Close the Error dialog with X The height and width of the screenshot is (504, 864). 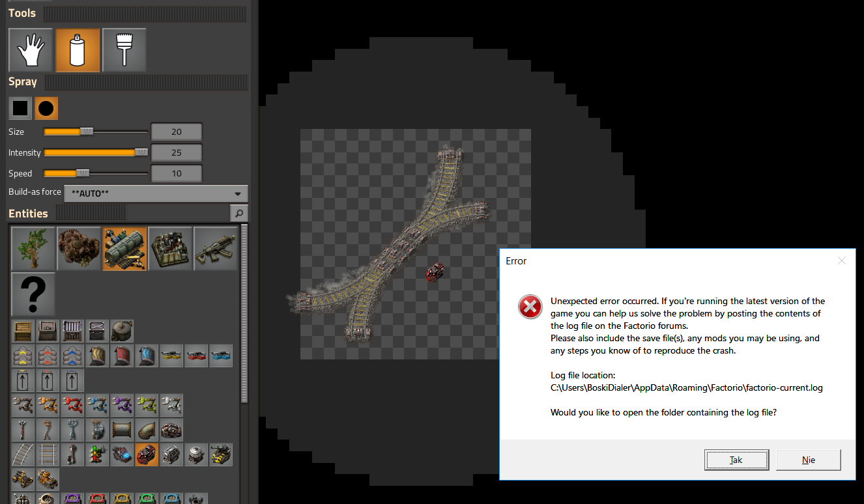tap(842, 260)
